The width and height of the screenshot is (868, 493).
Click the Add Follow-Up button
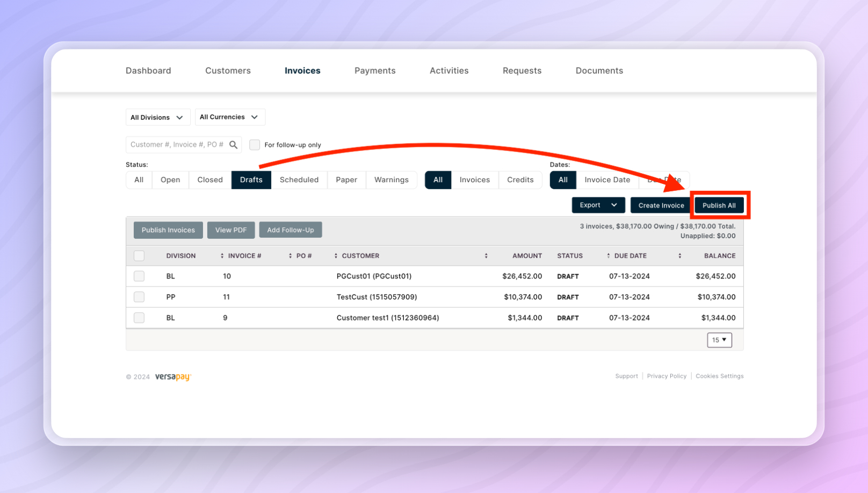coord(291,230)
